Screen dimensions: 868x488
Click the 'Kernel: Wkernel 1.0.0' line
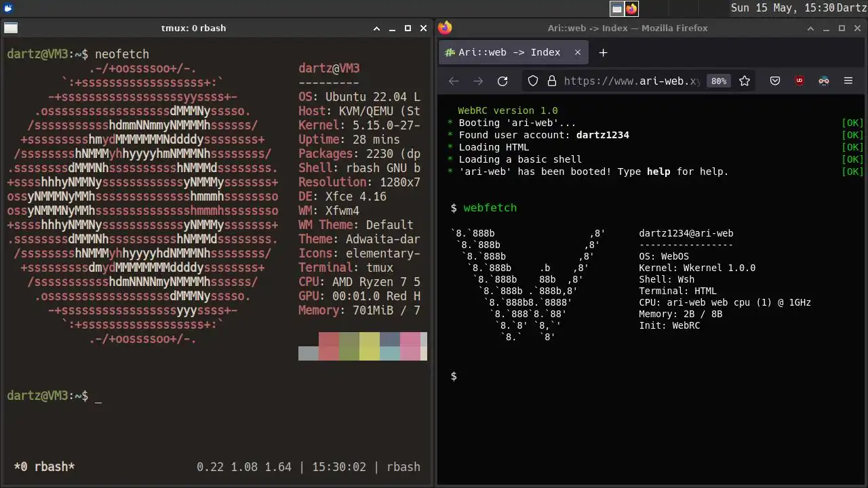click(x=697, y=268)
